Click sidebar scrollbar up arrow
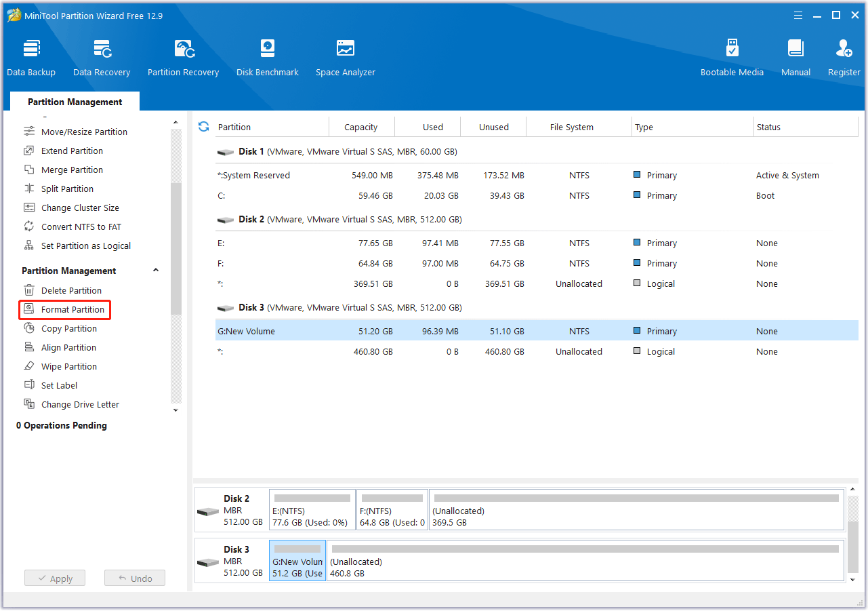The height and width of the screenshot is (611, 868). (x=175, y=123)
